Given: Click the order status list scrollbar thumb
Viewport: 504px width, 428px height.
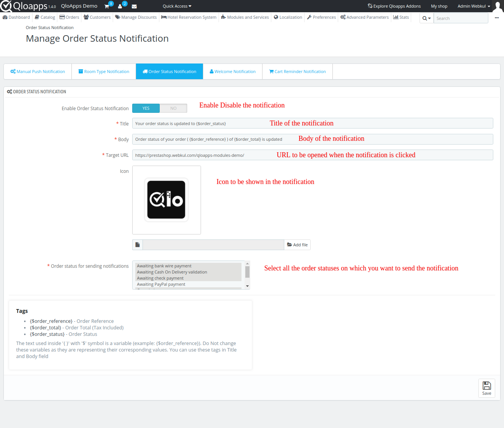Looking at the screenshot, I should click(248, 272).
